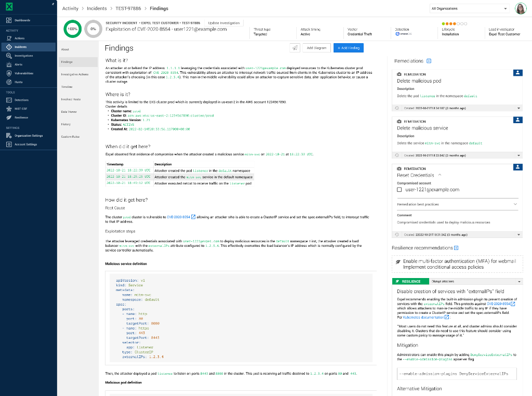Image resolution: width=532 pixels, height=396 pixels.
Task: Assign user on Delete malicious service card
Action: coord(518,120)
